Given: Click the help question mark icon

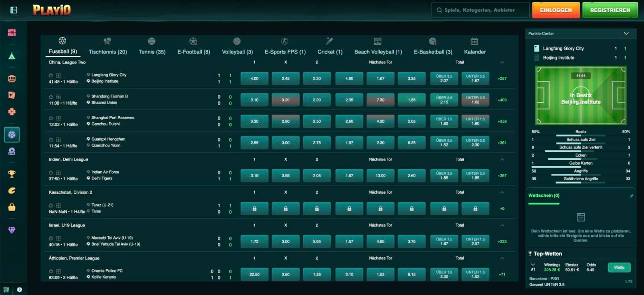Looking at the screenshot, I should pos(19,289).
